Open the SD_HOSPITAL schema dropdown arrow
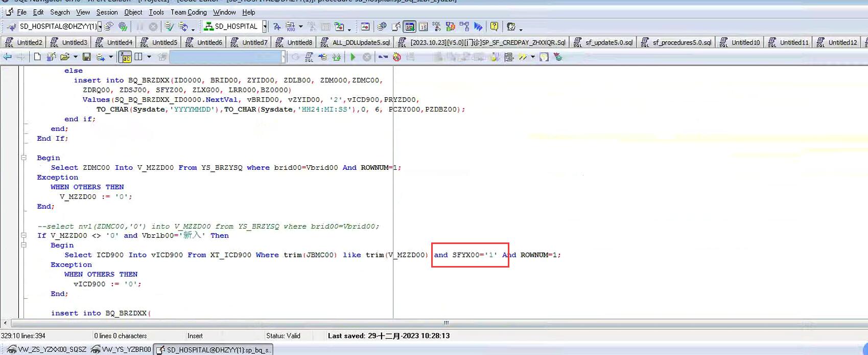 [264, 26]
